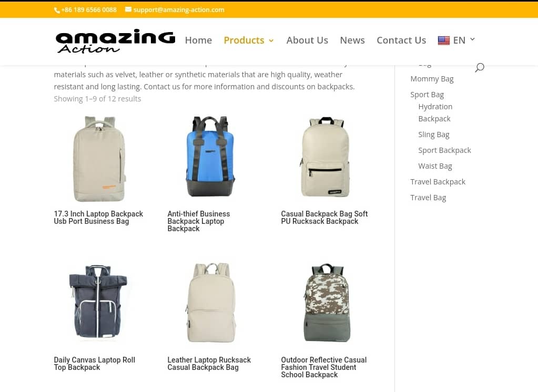Open the camouflage Outdoor Reflective backpack image
Screen dimensions: 538x392
pos(327,303)
